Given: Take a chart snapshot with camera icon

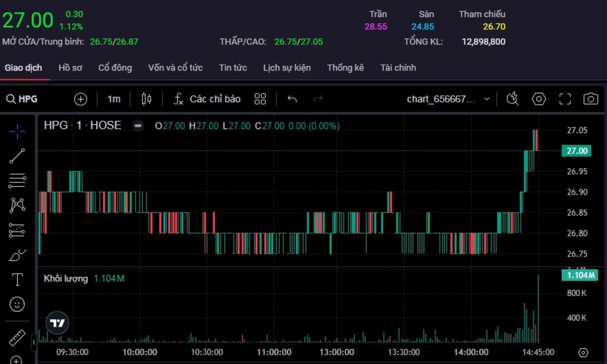Looking at the screenshot, I should point(590,99).
